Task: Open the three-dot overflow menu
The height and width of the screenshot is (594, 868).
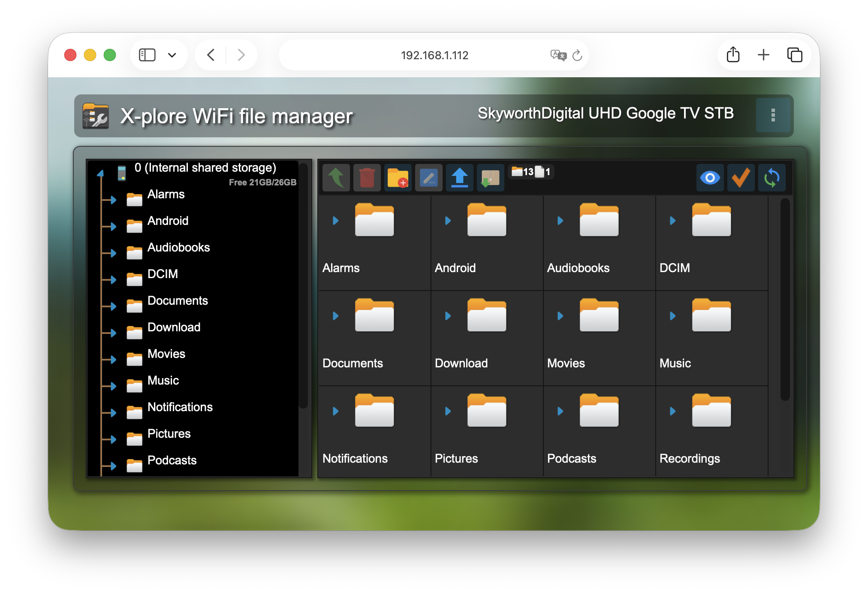Action: [x=773, y=115]
